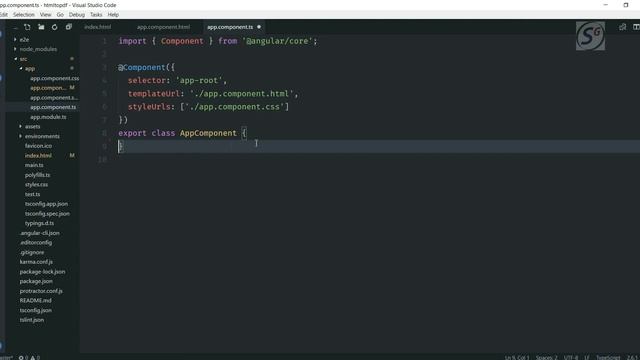
Task: Click the './app.component.html' templateUrl string
Action: tap(241, 93)
